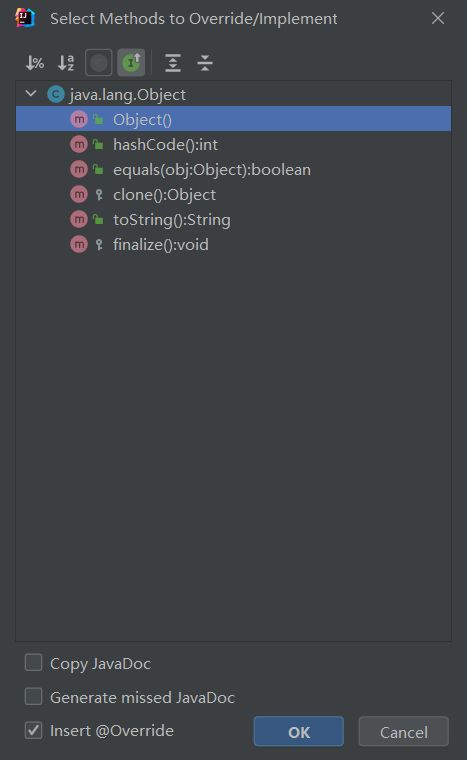Uncheck Insert @Override checkbox

pyautogui.click(x=33, y=730)
